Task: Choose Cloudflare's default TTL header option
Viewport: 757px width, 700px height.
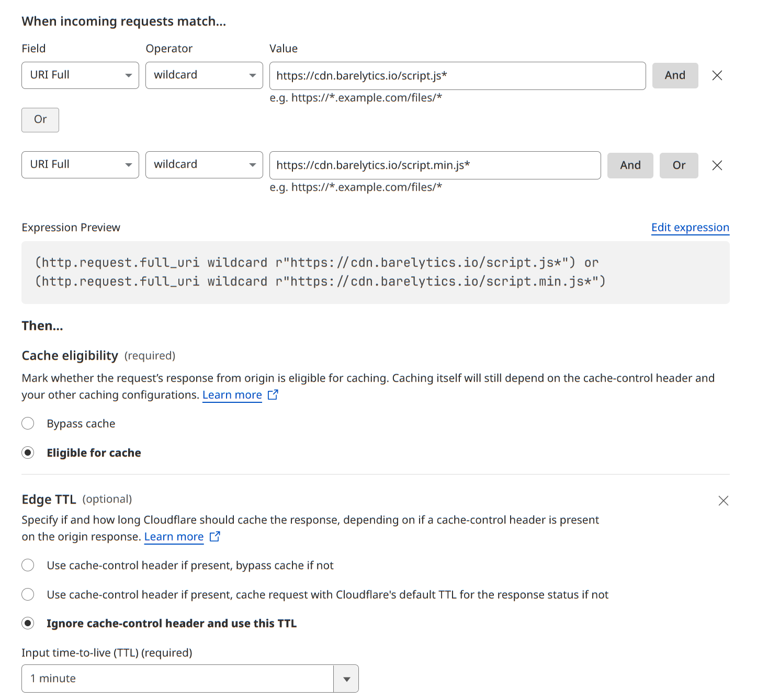Action: point(28,594)
